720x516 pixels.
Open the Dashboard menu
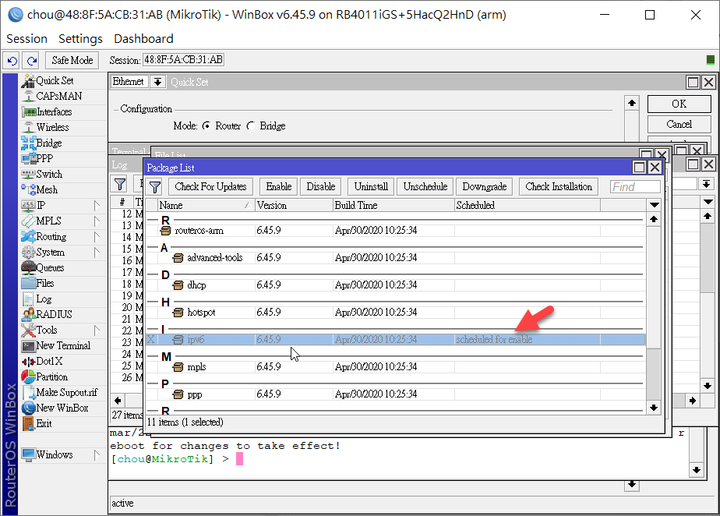coord(144,39)
